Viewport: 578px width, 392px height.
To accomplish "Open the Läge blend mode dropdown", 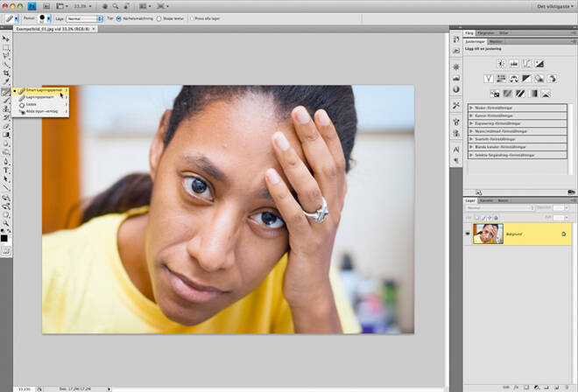I will pos(85,18).
